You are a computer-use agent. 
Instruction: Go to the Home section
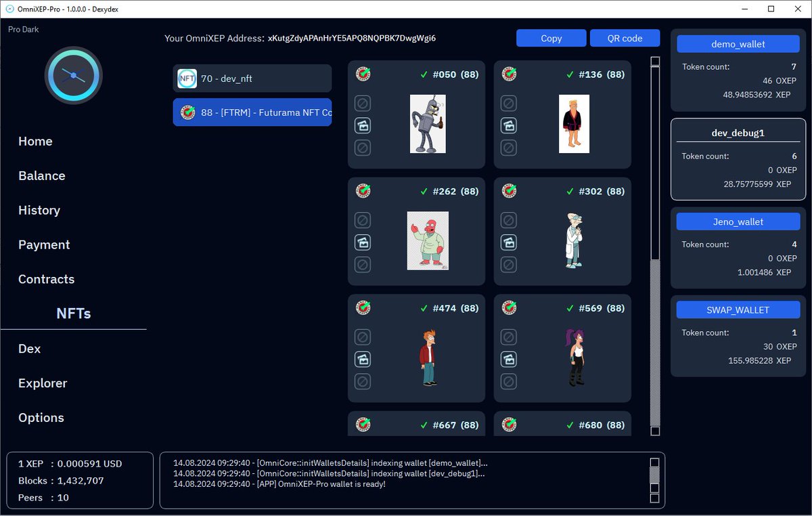pos(35,141)
